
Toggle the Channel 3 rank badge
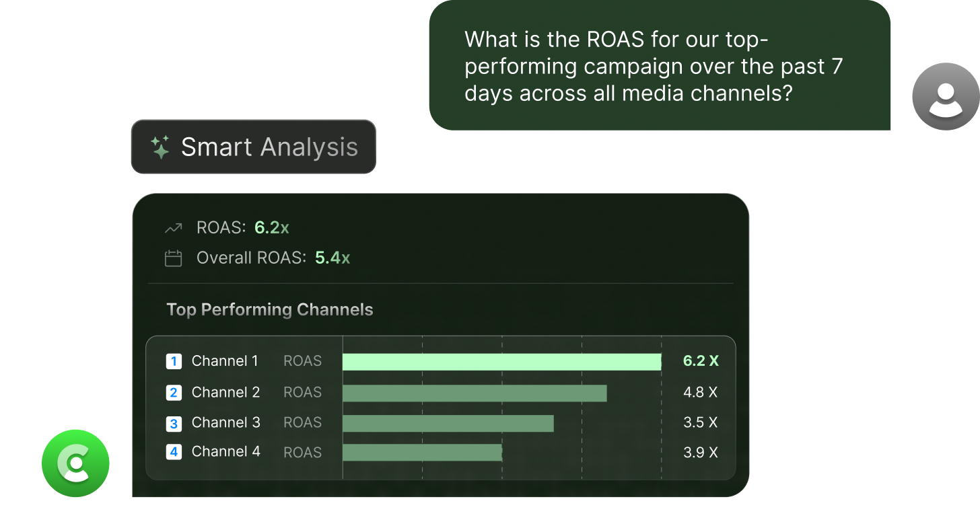174,422
